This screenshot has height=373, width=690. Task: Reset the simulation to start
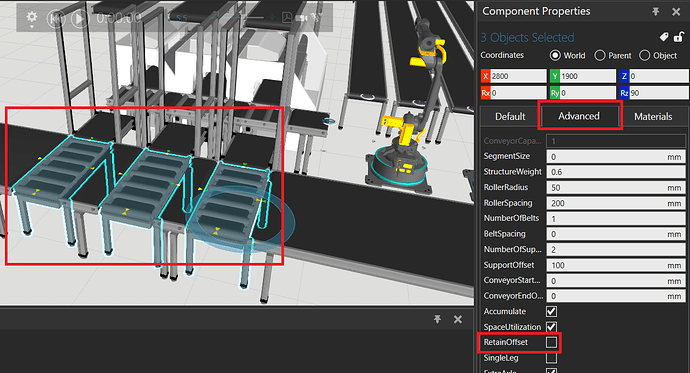click(56, 18)
